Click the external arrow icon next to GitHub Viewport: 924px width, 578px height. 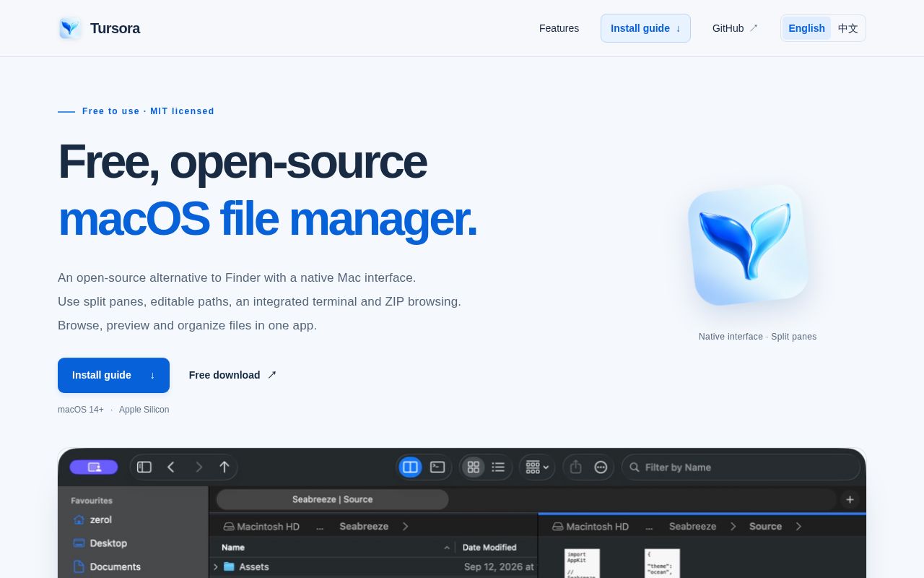(x=754, y=28)
